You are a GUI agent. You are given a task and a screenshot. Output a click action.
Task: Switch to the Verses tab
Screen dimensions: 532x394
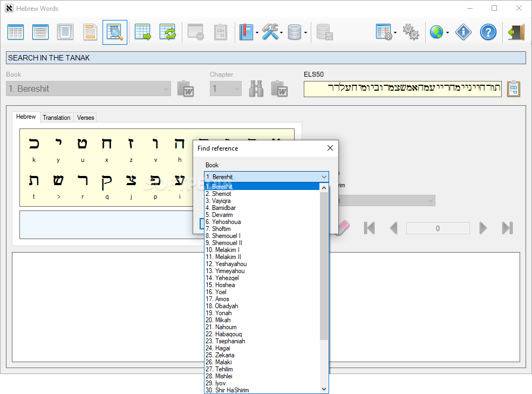point(85,118)
